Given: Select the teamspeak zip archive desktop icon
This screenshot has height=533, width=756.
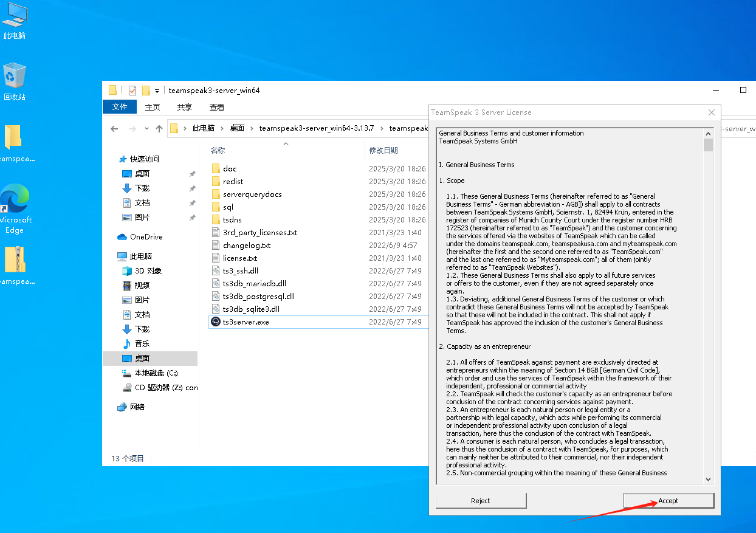Looking at the screenshot, I should pos(15,266).
